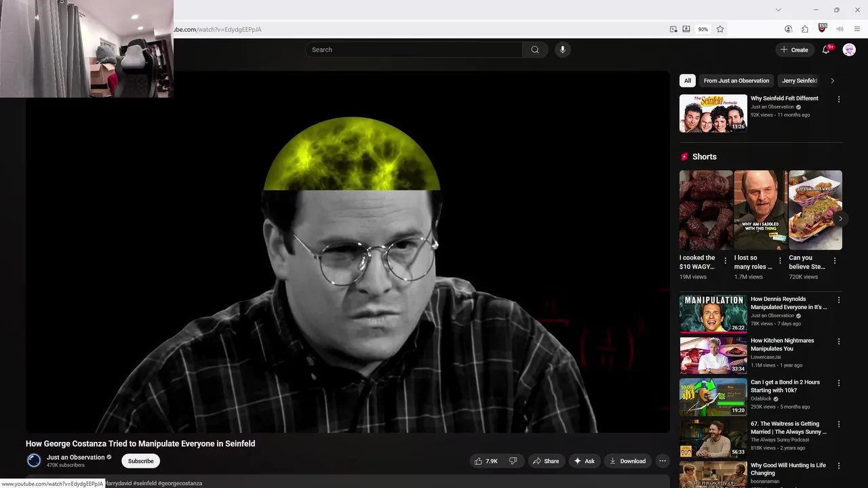Open Why Seinfeld Felt Different thumbnail
The height and width of the screenshot is (488, 868).
click(x=713, y=113)
